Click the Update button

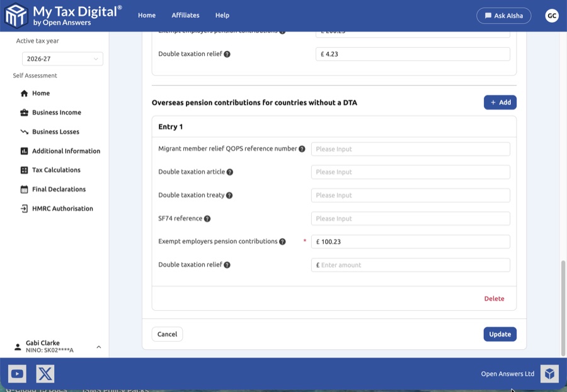[500, 334]
